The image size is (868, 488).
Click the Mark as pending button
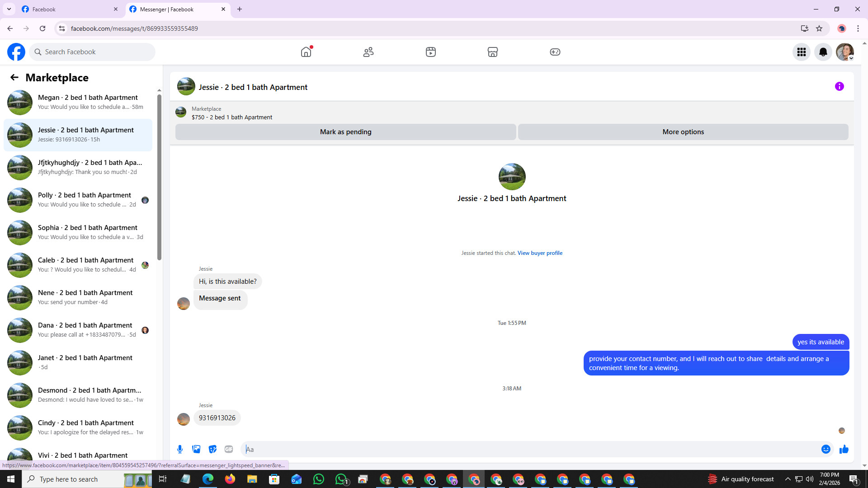(x=345, y=132)
